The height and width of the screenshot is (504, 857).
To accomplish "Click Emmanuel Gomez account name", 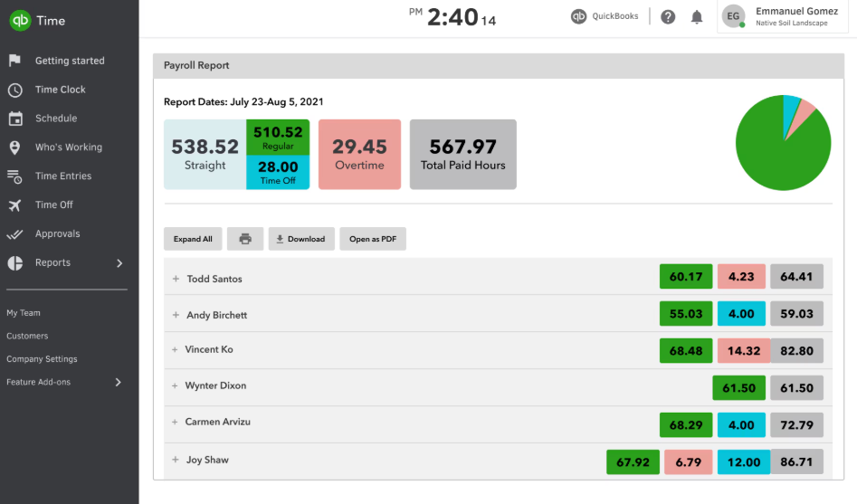I will click(x=796, y=11).
